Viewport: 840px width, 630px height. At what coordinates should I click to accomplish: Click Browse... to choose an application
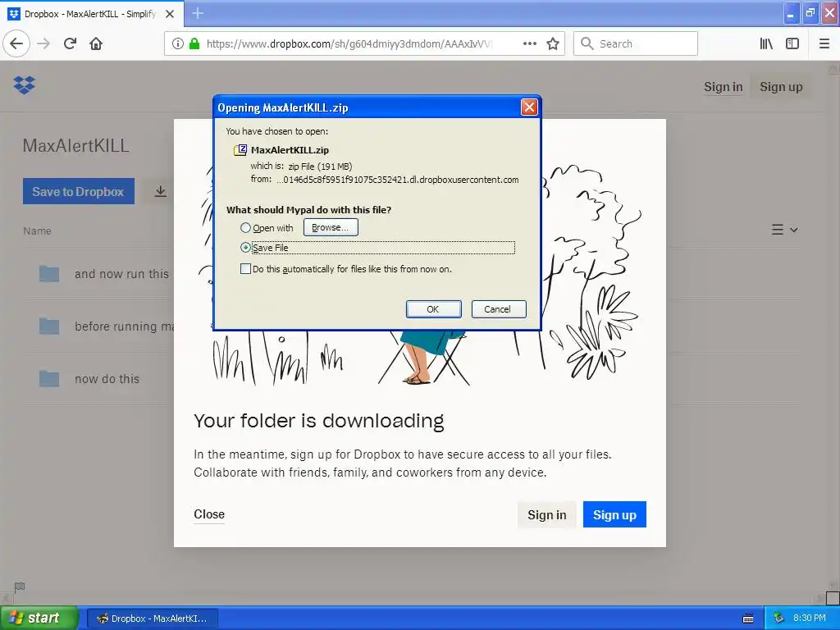tap(331, 227)
